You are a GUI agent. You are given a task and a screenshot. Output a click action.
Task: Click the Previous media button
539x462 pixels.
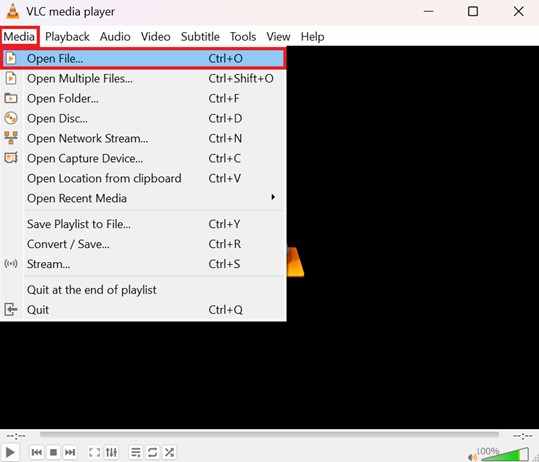pyautogui.click(x=37, y=452)
